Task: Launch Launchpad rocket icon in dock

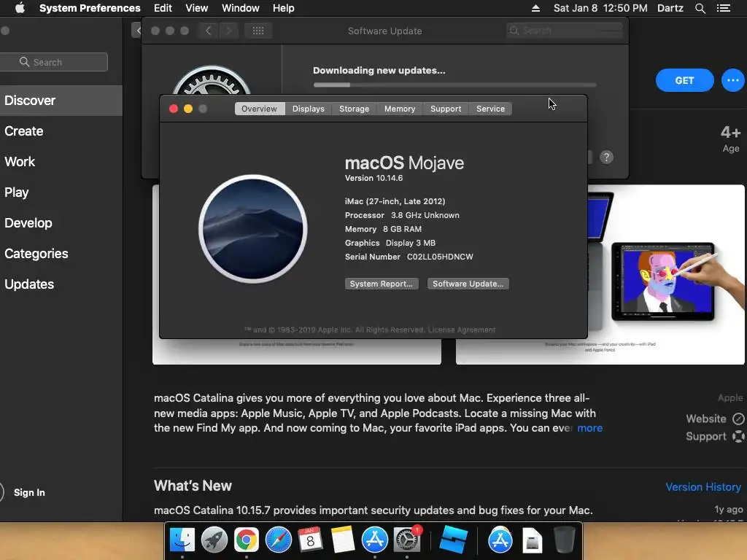Action: [x=214, y=540]
